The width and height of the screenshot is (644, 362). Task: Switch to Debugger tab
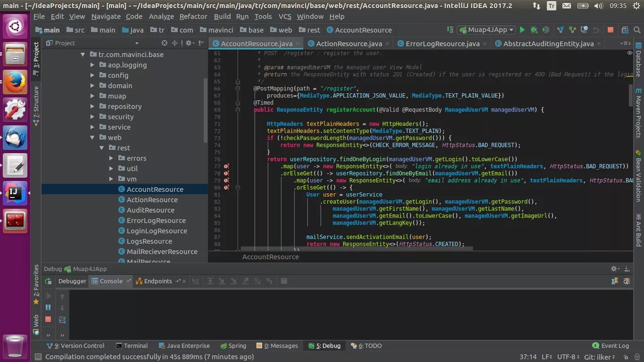(72, 281)
